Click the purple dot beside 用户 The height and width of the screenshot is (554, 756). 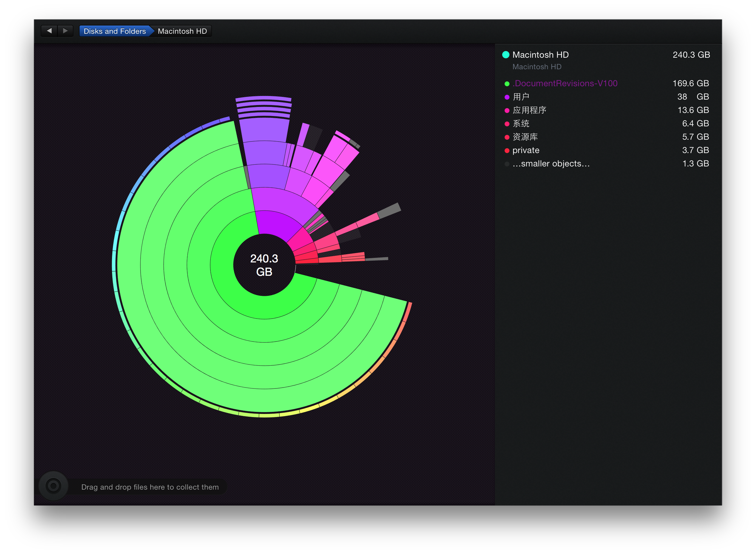coord(507,97)
